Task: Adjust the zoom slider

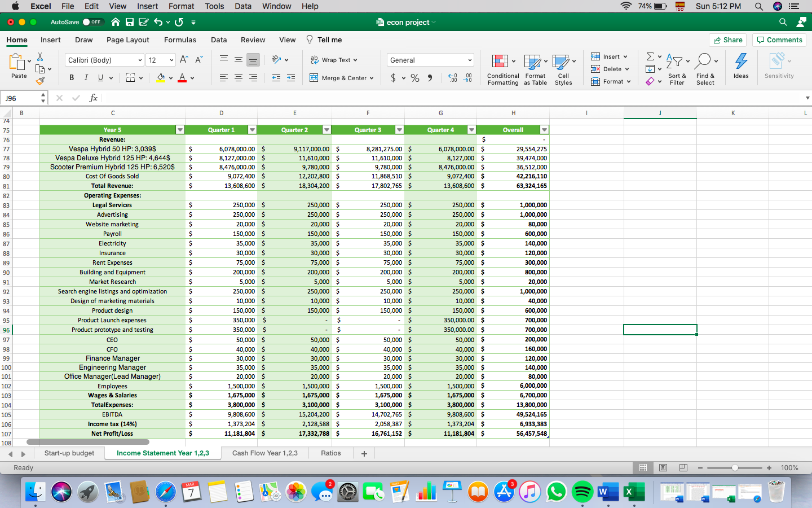Action: (x=734, y=468)
